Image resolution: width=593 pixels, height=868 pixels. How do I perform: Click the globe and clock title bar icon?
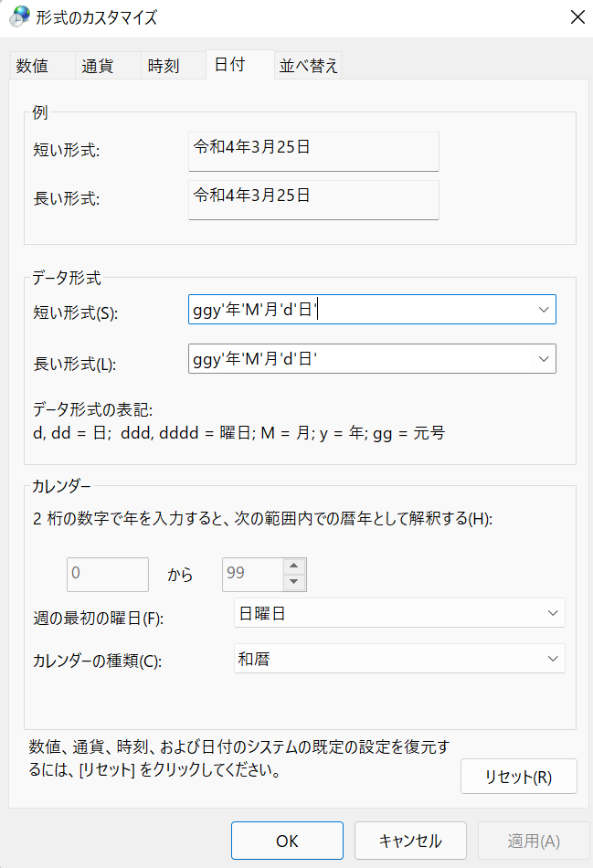19,16
